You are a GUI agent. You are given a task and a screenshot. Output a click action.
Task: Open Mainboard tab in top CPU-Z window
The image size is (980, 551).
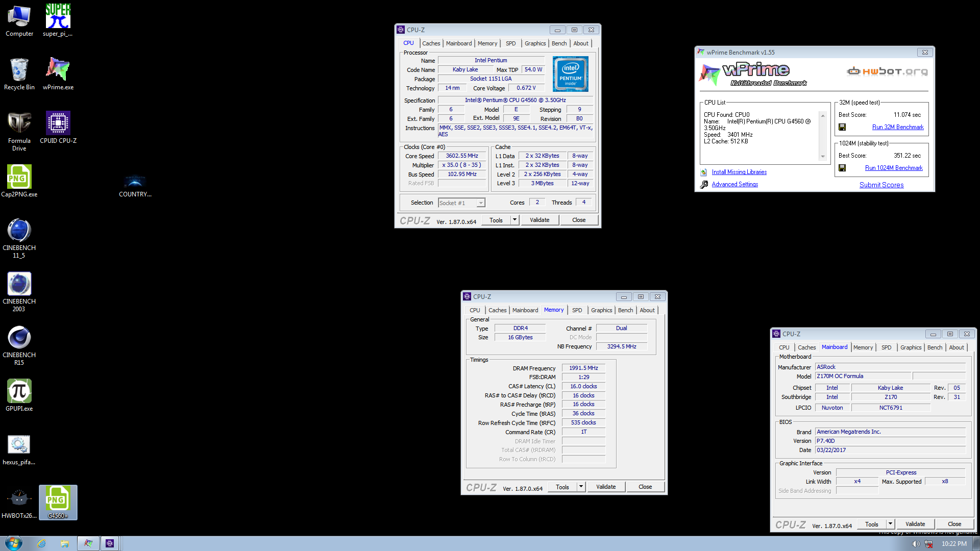459,43
